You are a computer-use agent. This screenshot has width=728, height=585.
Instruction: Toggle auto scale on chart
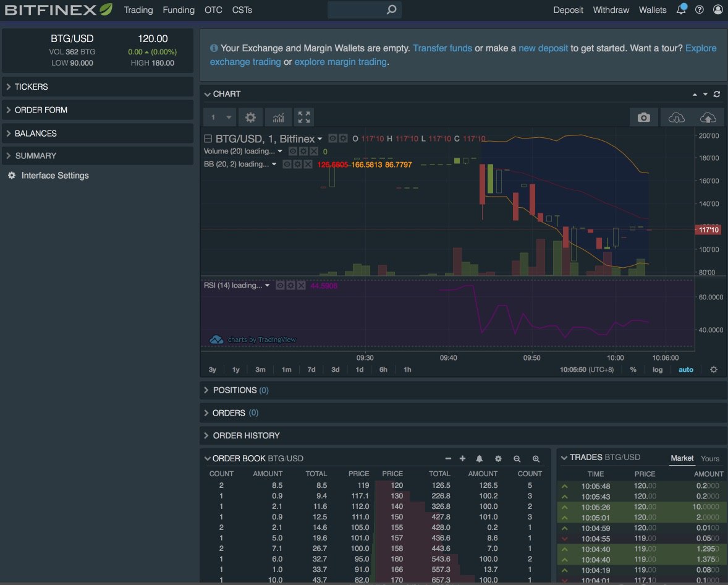tap(686, 370)
